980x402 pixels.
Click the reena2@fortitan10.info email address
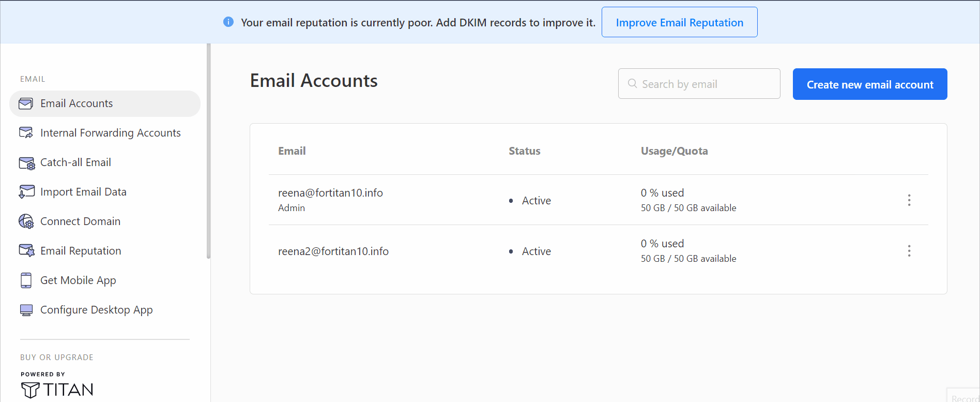point(333,251)
